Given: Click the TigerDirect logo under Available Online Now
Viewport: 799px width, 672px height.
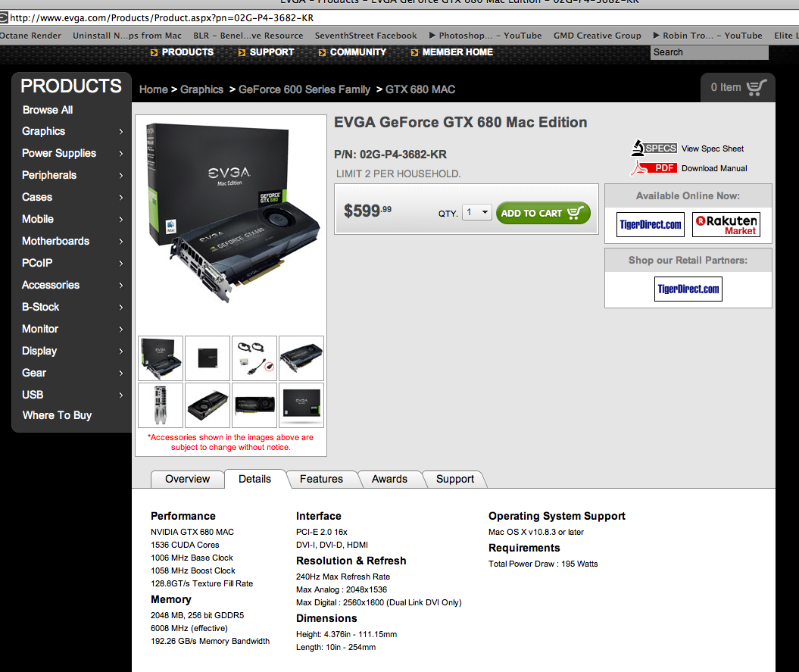Looking at the screenshot, I should point(651,225).
